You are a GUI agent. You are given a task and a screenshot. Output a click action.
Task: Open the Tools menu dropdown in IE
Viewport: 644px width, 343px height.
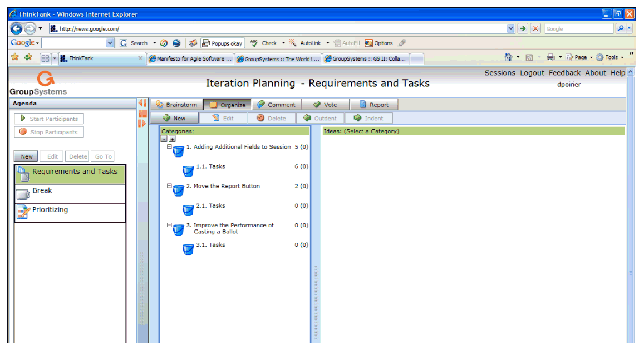tap(611, 57)
